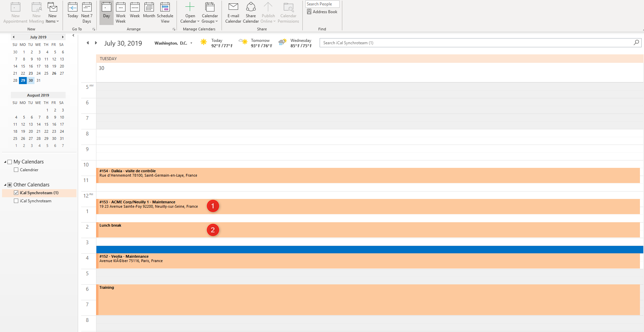This screenshot has width=644, height=332.
Task: Switch to Schedule View
Action: coord(165,13)
